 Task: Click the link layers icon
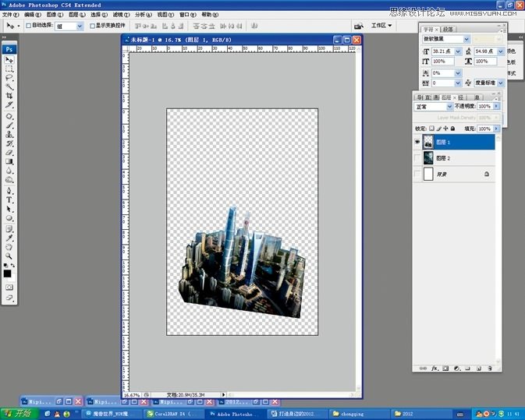tap(424, 368)
